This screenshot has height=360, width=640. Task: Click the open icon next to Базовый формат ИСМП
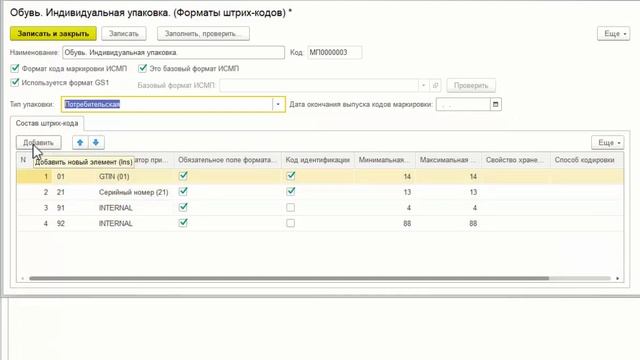[435, 85]
